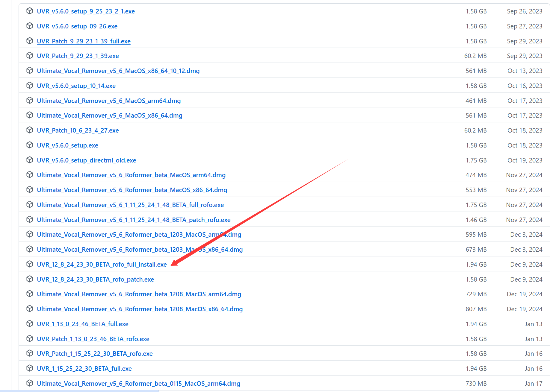This screenshot has height=392, width=553.
Task: Click the "474 MB" file size
Action: [x=476, y=175]
